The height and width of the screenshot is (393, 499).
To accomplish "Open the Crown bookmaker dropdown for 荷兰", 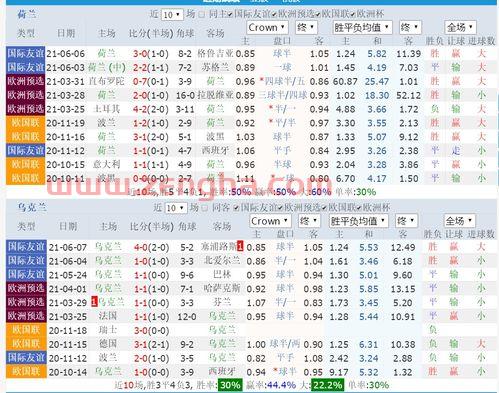I will (267, 27).
